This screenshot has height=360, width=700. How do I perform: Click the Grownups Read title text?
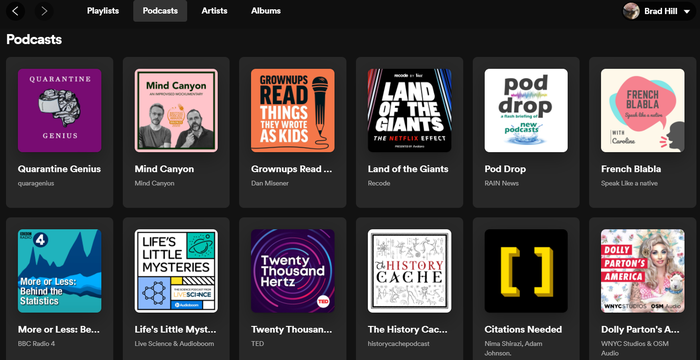[x=292, y=169]
